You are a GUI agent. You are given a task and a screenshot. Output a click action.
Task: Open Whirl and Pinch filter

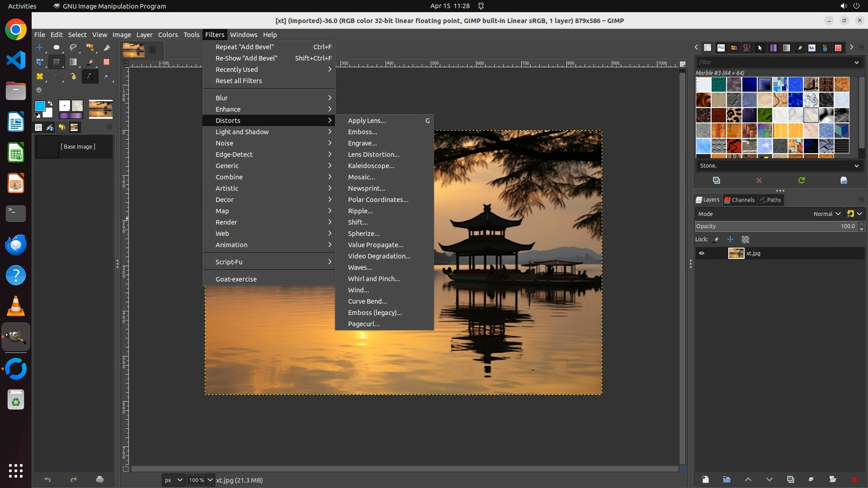click(373, 279)
